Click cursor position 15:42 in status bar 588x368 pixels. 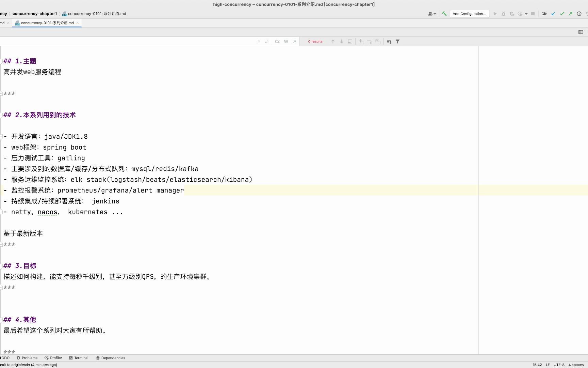tap(537, 365)
